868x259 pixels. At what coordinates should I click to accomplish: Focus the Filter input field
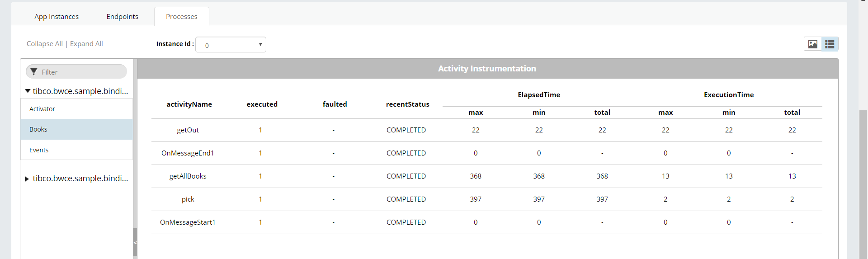[x=76, y=72]
